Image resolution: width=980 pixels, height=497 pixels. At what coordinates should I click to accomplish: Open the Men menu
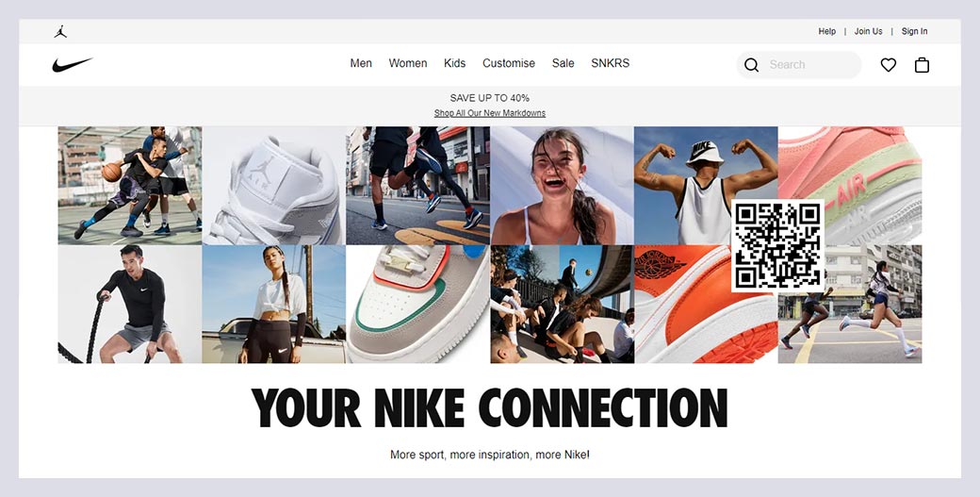361,63
